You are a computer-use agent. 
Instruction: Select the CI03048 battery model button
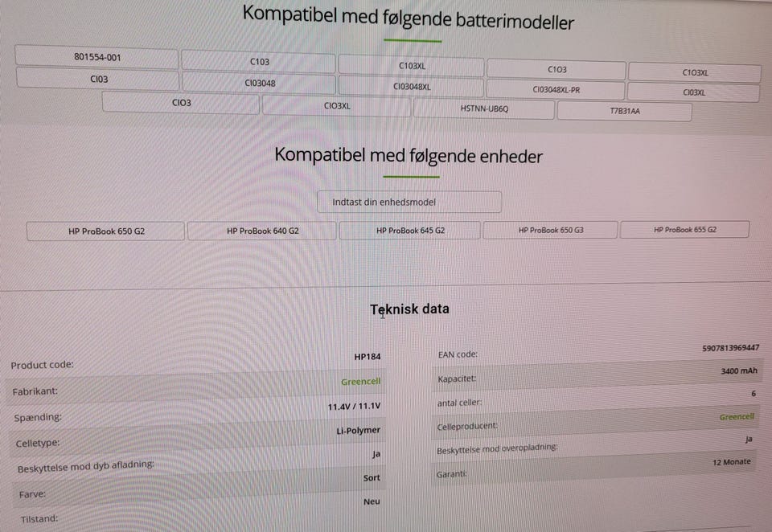point(260,83)
